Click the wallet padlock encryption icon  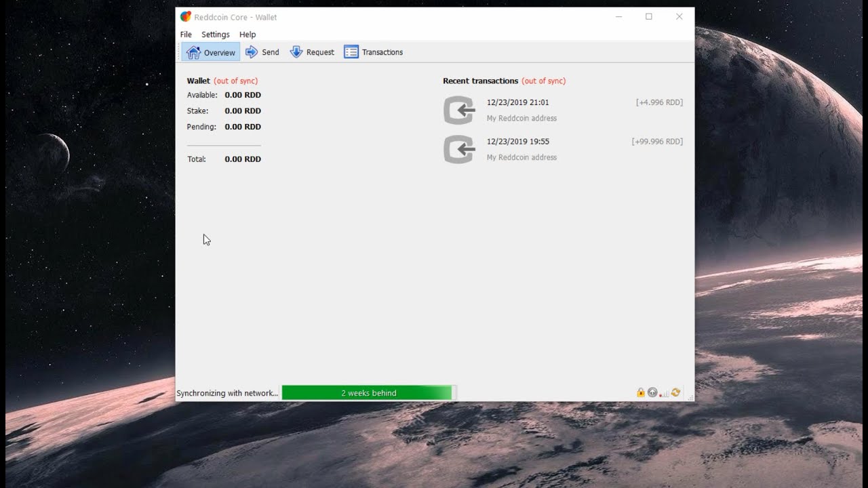tap(641, 392)
